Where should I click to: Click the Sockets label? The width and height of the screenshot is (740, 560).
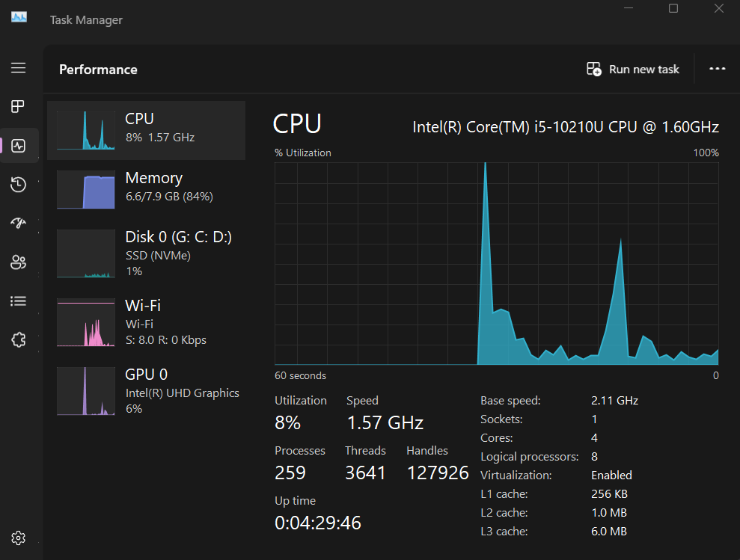click(x=501, y=419)
